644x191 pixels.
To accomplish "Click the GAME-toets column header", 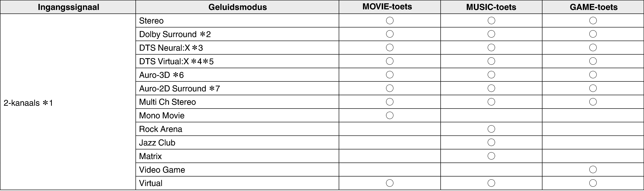I will pyautogui.click(x=594, y=7).
